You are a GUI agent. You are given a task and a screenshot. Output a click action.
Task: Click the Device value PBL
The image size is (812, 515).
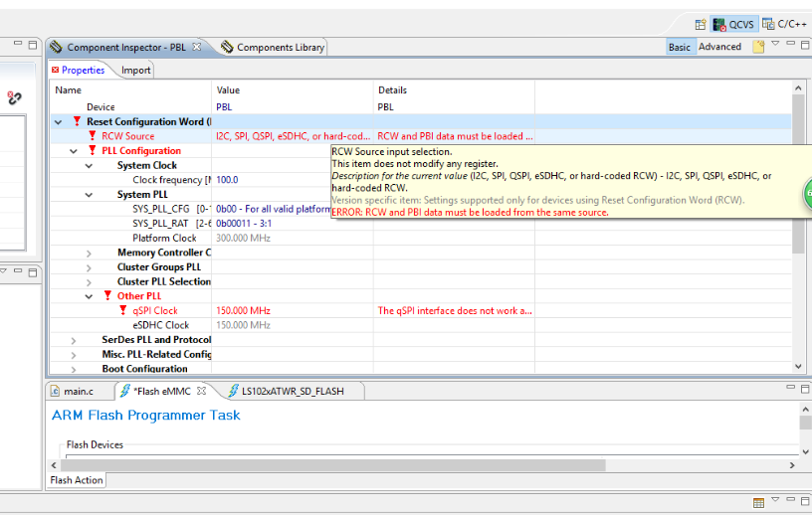[224, 106]
